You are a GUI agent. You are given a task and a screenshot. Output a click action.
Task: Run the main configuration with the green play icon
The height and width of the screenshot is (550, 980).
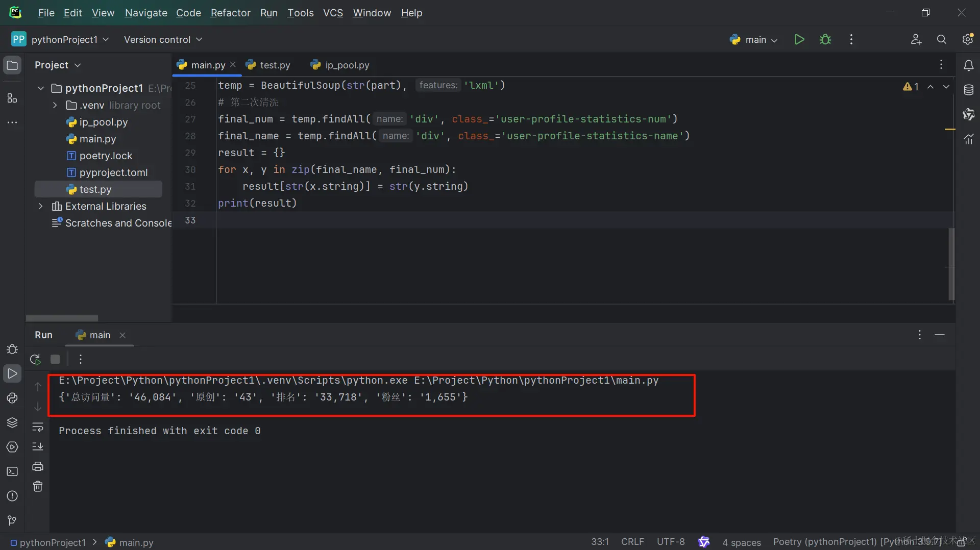pyautogui.click(x=799, y=40)
